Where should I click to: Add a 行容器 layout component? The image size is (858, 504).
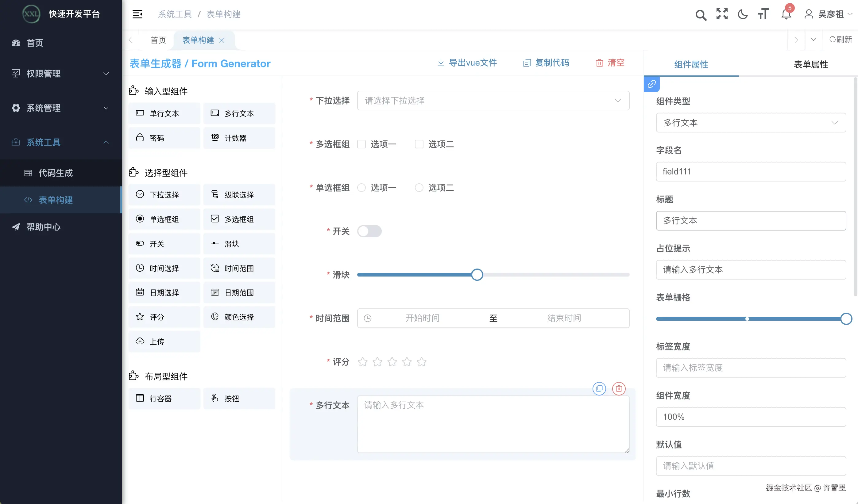[164, 398]
